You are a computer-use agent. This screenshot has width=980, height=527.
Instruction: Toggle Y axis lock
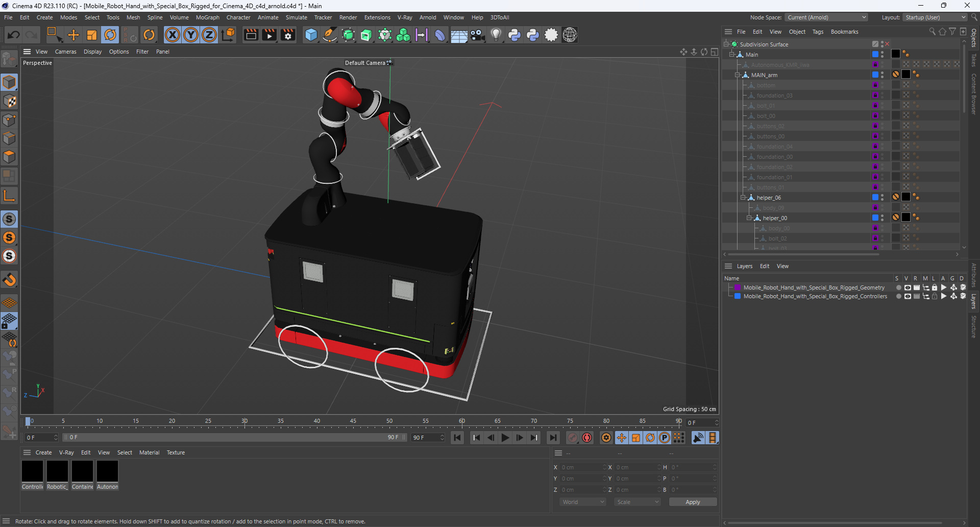(191, 35)
